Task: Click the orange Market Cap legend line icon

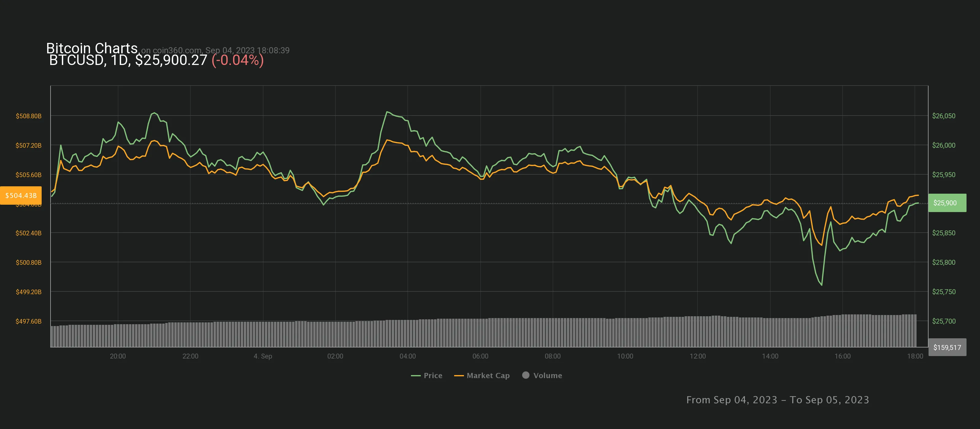Action: coord(459,376)
